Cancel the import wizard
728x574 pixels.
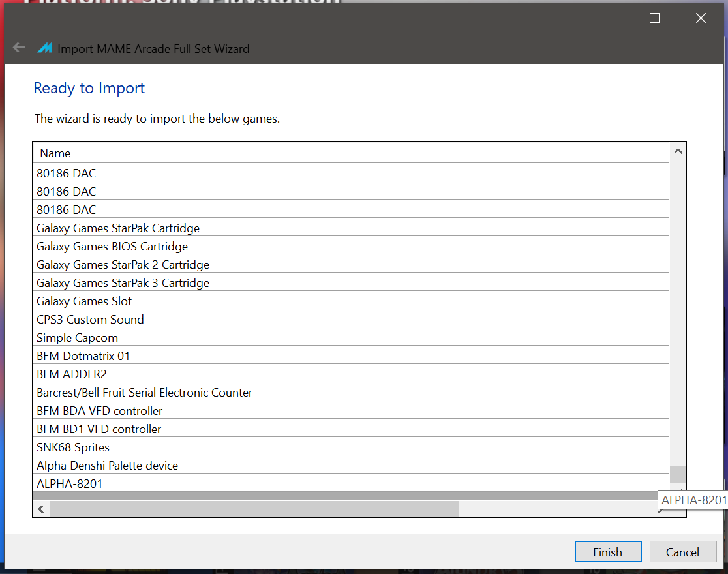point(682,552)
